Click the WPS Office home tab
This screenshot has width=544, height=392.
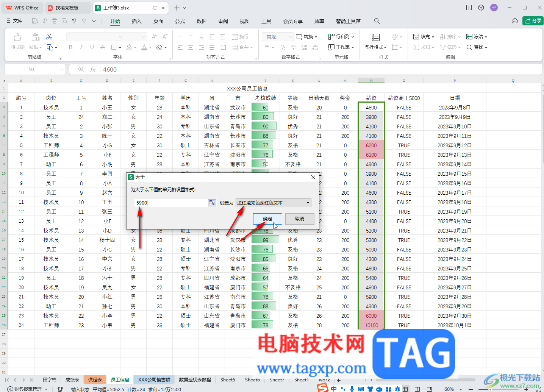pos(22,8)
